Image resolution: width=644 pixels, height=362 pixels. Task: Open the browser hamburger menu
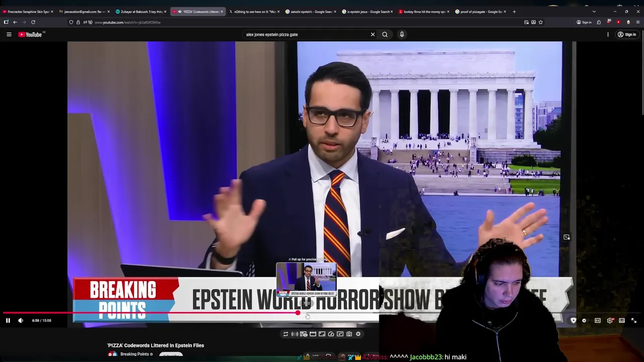tap(638, 22)
